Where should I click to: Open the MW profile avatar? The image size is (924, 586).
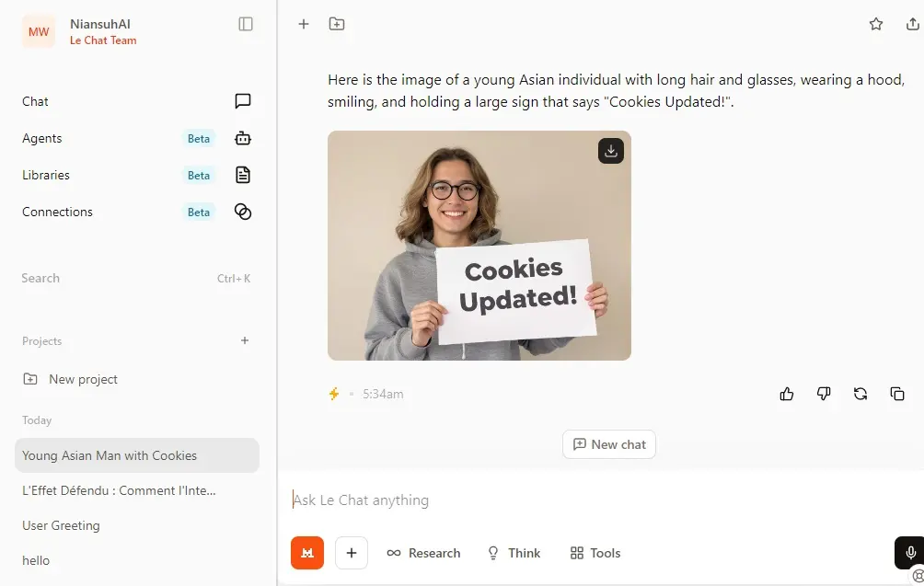coord(39,32)
